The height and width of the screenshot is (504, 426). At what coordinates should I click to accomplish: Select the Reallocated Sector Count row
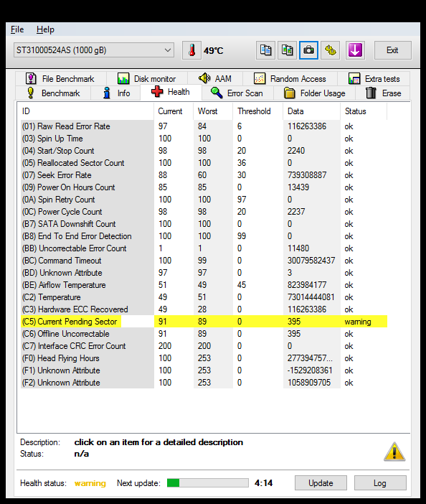click(x=204, y=163)
